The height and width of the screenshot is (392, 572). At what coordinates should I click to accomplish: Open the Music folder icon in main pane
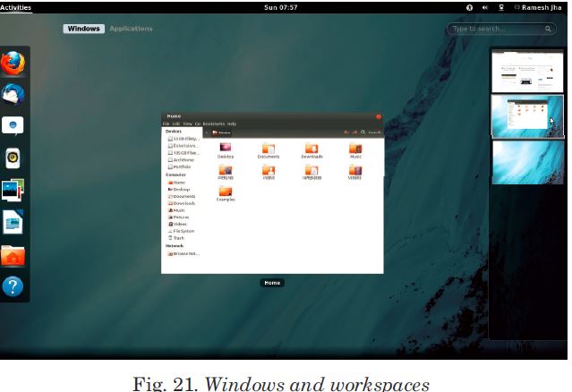click(355, 150)
